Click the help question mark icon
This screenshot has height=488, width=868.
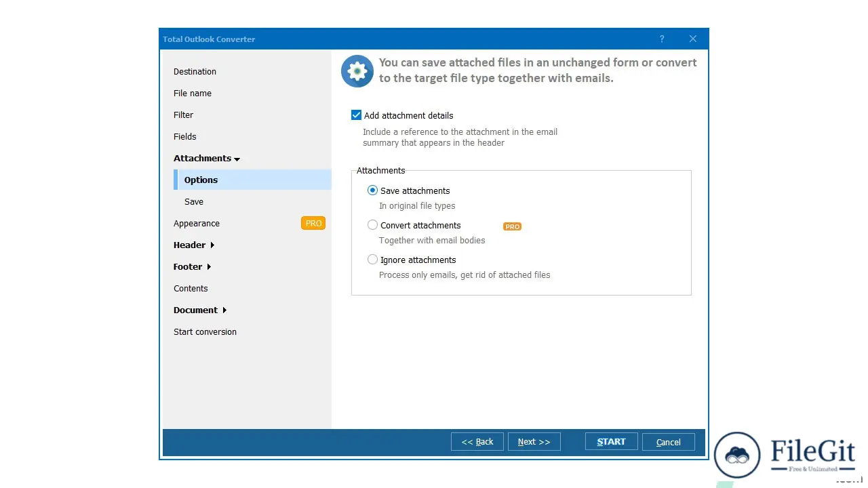(662, 39)
